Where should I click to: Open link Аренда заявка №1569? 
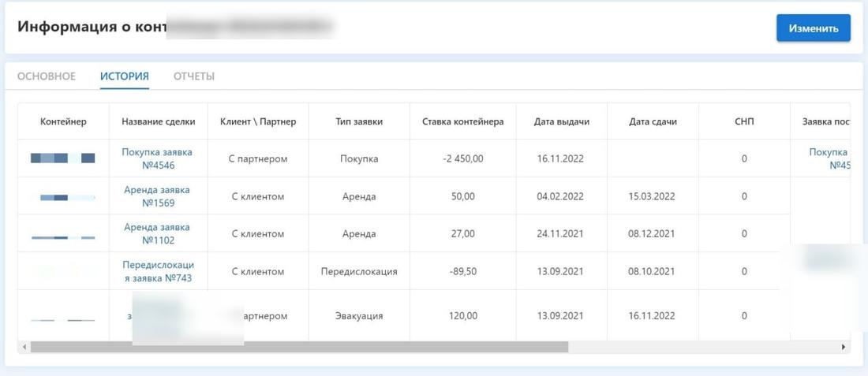tap(158, 196)
